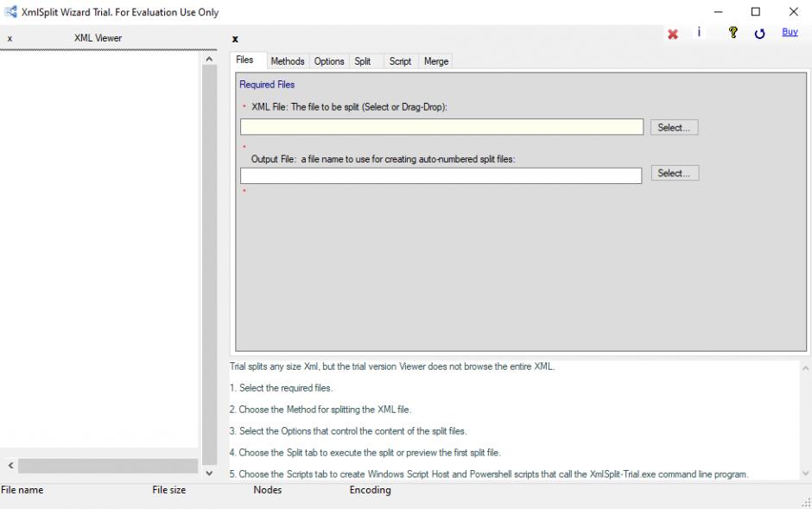Click '2. Choose the Method' instruction line
812x509 pixels.
point(320,410)
